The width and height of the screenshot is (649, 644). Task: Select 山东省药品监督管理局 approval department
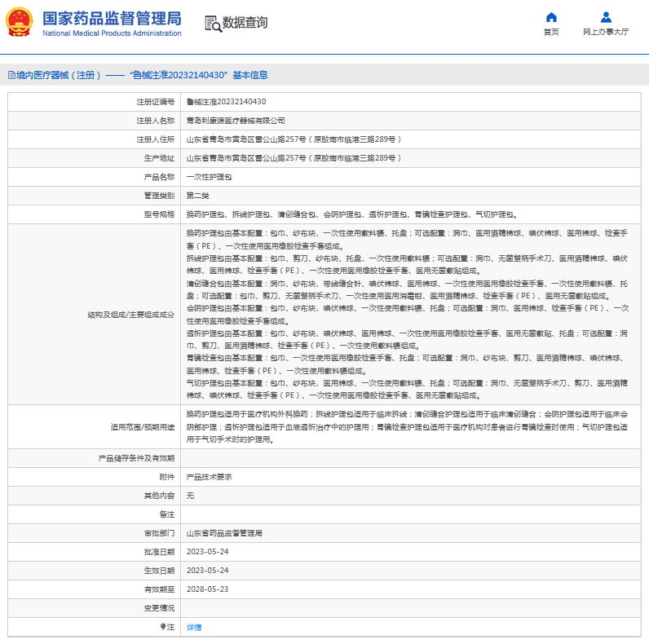pos(224,533)
